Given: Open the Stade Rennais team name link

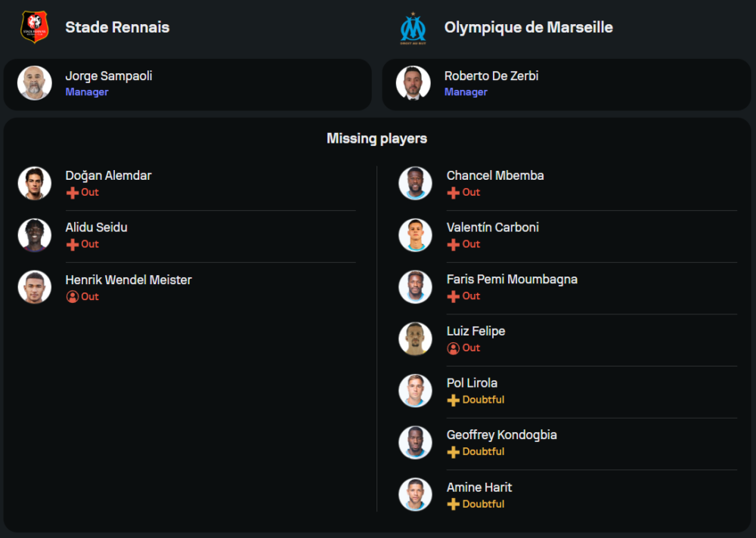Looking at the screenshot, I should [117, 27].
